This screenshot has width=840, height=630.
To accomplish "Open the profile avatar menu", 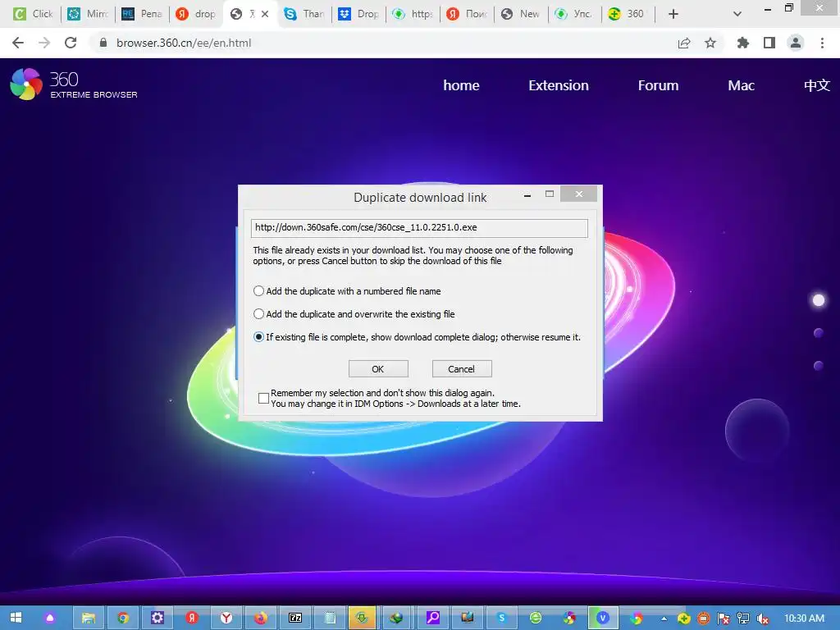I will tap(796, 43).
